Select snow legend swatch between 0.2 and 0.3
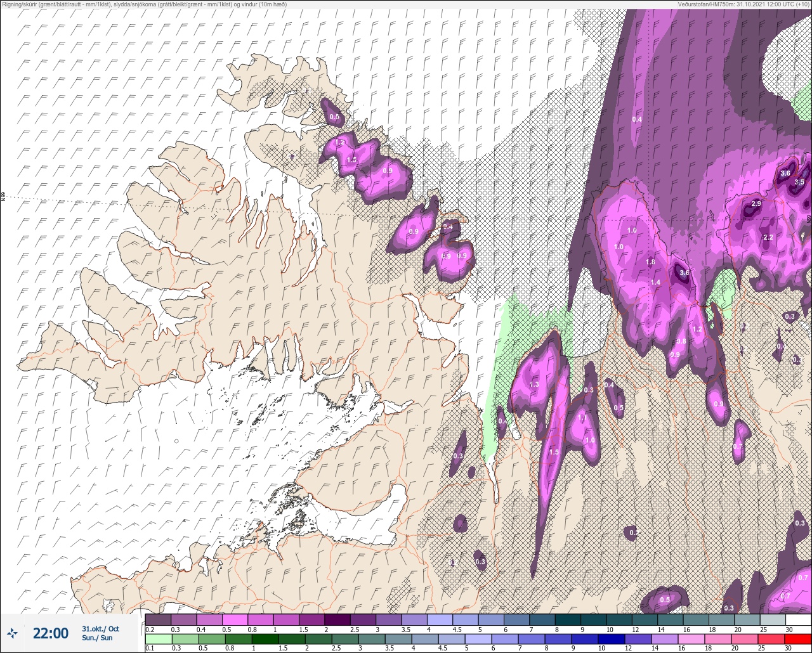The image size is (812, 653). tap(158, 619)
